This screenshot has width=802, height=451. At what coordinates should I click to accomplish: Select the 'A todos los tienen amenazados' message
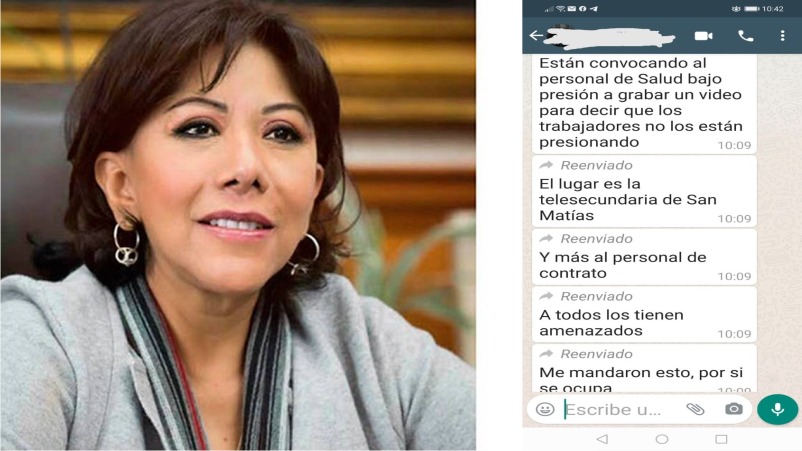644,315
